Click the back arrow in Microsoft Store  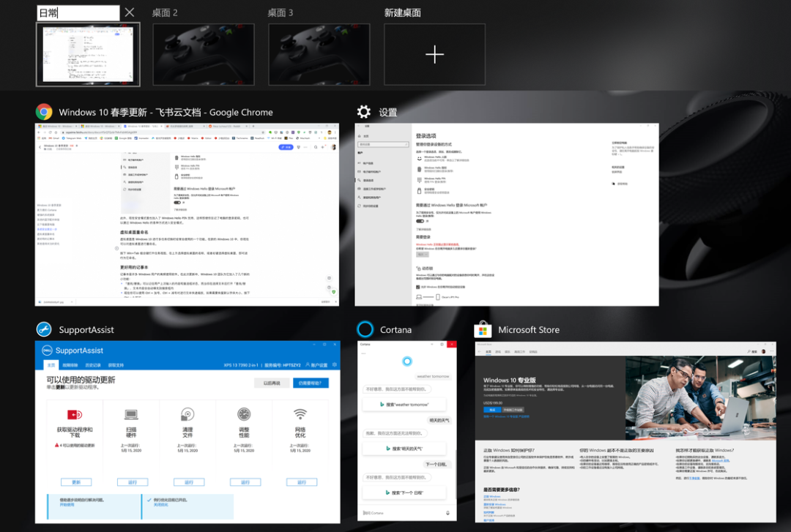[479, 351]
